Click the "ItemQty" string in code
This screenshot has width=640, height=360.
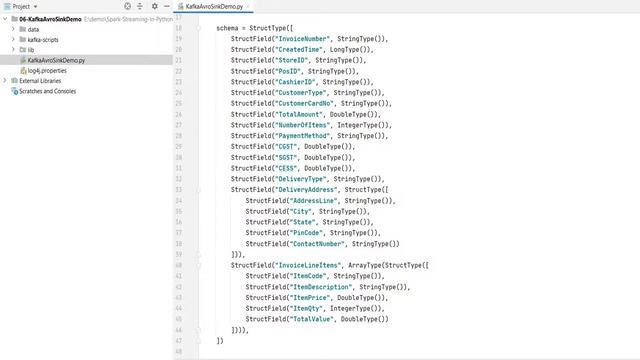click(306, 309)
